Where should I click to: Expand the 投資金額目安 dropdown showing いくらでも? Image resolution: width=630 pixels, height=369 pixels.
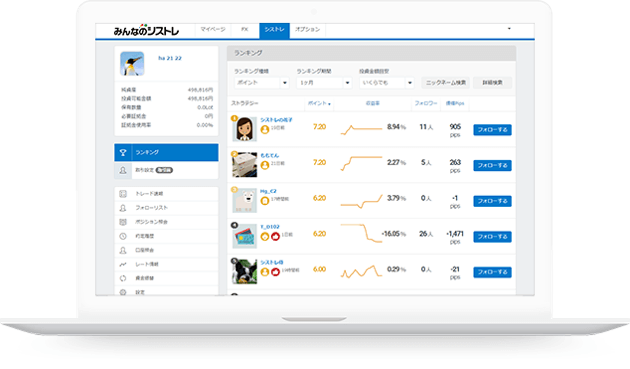pyautogui.click(x=387, y=83)
